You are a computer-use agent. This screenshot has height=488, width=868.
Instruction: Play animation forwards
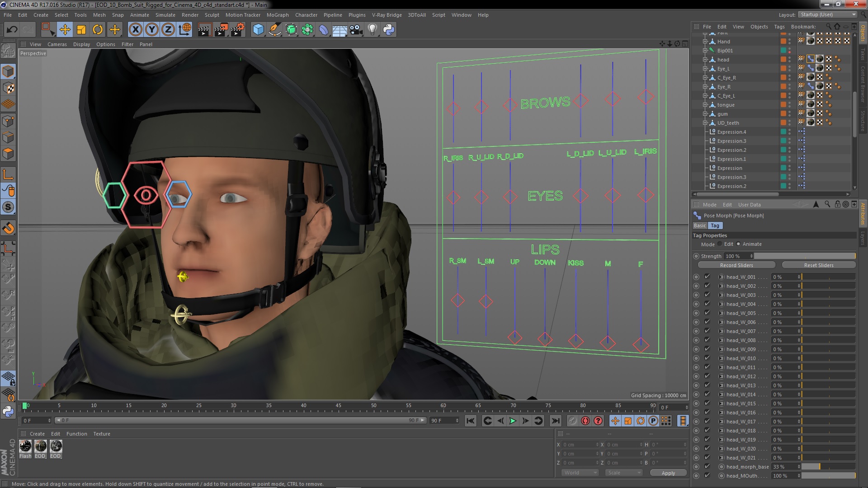coord(513,421)
